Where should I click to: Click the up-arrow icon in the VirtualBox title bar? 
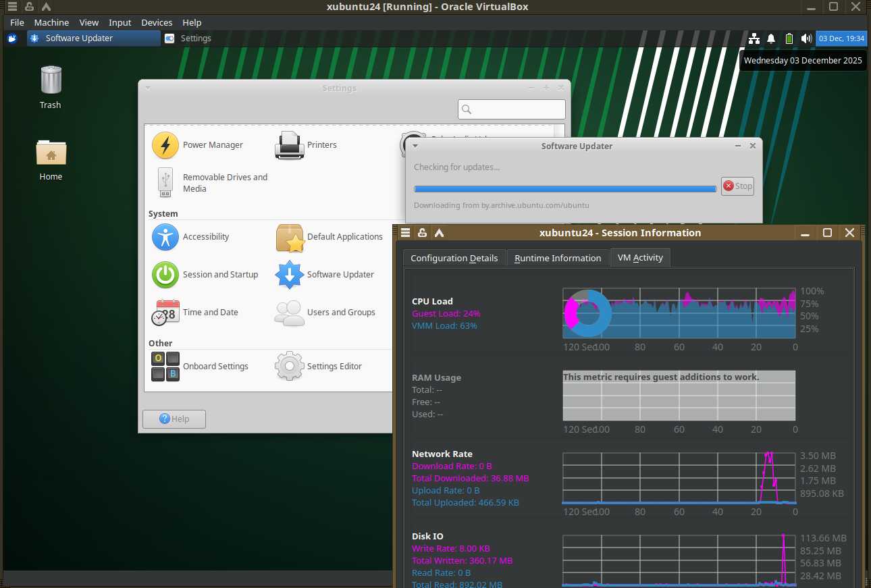[46, 7]
